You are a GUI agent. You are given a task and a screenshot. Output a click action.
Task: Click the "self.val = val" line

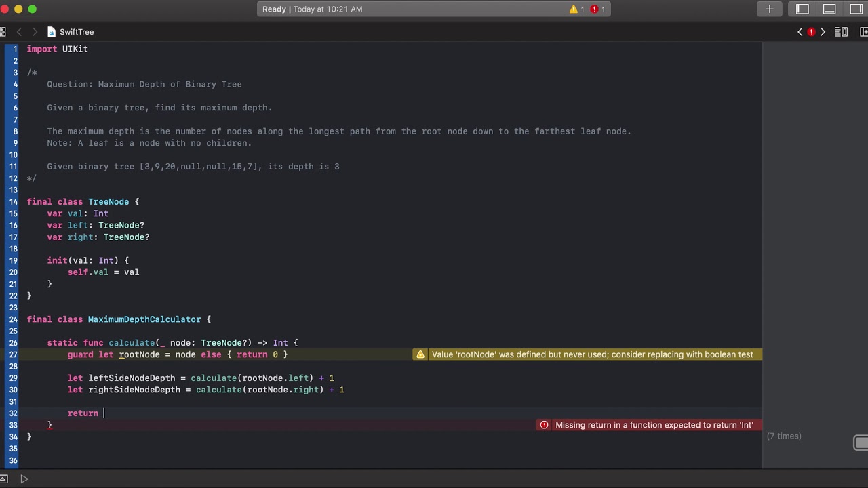[x=103, y=272]
